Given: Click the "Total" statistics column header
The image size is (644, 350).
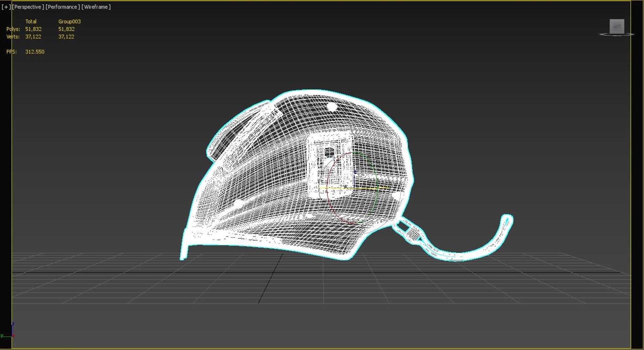Looking at the screenshot, I should pos(31,21).
